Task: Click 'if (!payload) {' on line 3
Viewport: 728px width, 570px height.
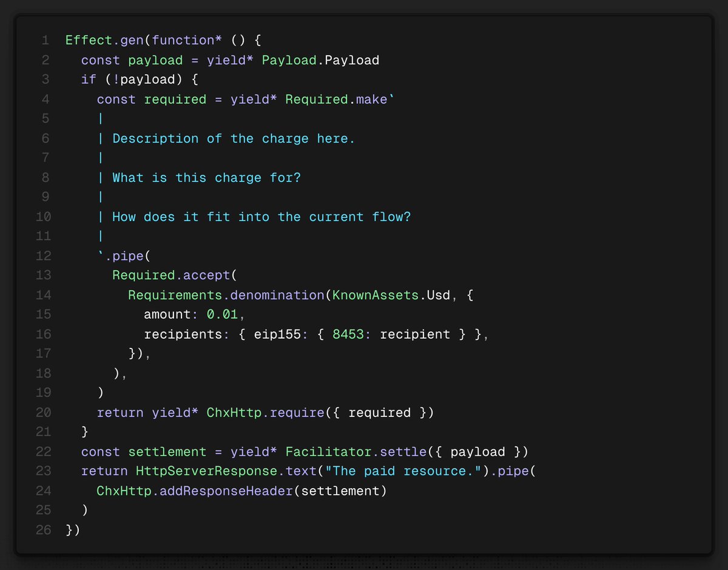Action: coord(140,80)
